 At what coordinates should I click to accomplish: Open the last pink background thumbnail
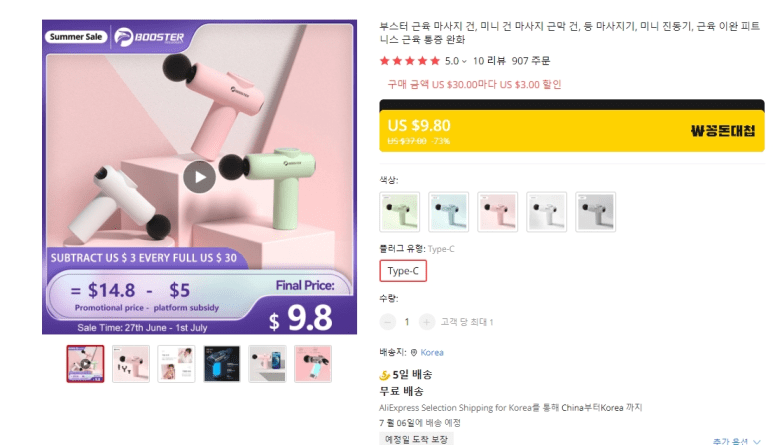(313, 364)
